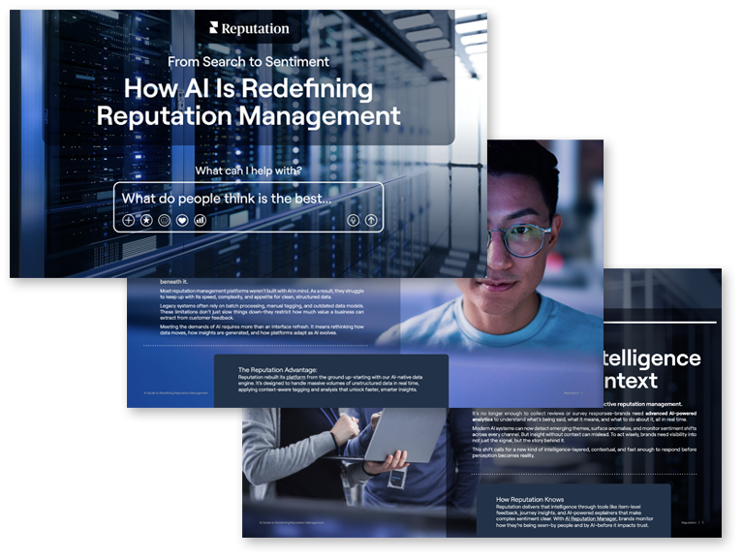Screen dimensions: 744x560
Task: Click the smiley face icon in the prompt box
Action: pyautogui.click(x=164, y=220)
